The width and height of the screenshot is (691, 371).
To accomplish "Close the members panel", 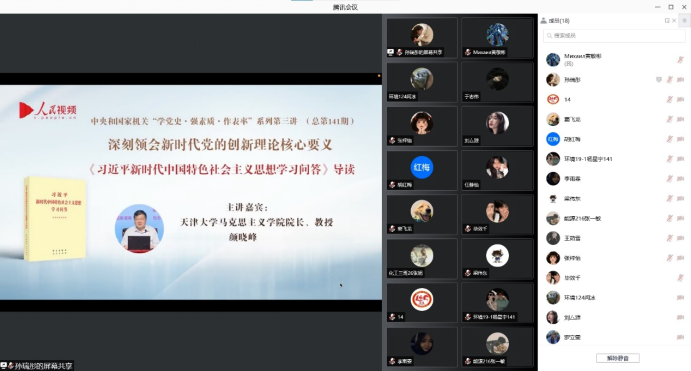I will coord(674,20).
